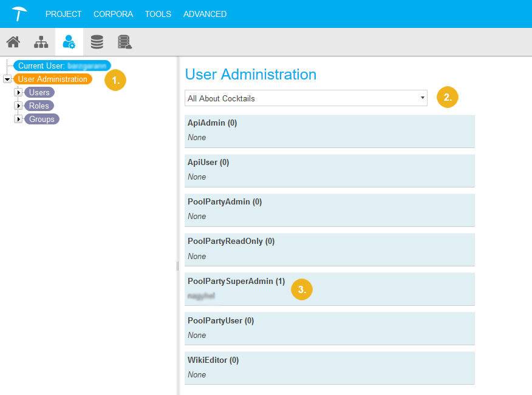Open the Home icon in toolbar
Viewport: 532px width, 395px height.
point(13,42)
